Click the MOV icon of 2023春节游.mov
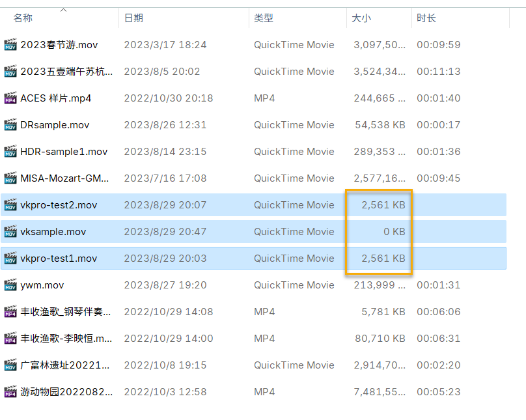Image resolution: width=526 pixels, height=420 pixels. (10, 45)
